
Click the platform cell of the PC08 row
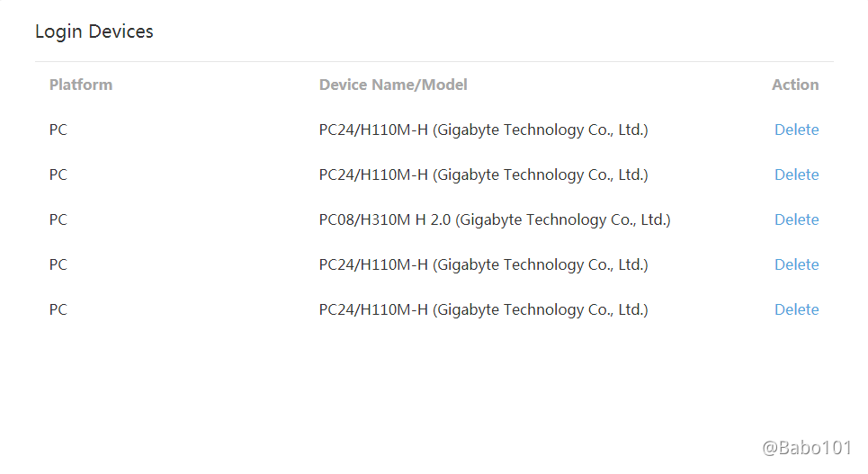[x=58, y=219]
